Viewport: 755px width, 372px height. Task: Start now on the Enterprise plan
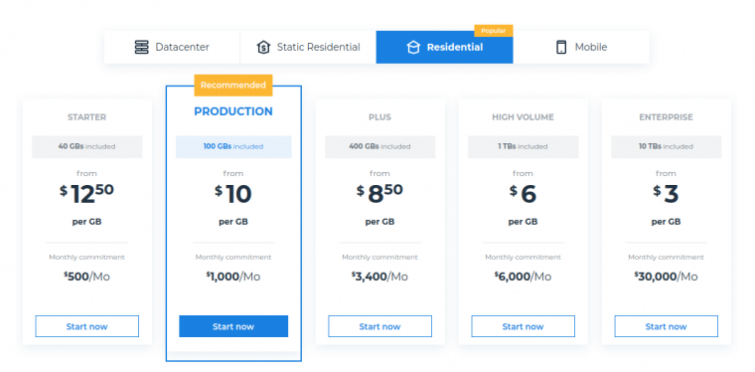click(x=666, y=326)
